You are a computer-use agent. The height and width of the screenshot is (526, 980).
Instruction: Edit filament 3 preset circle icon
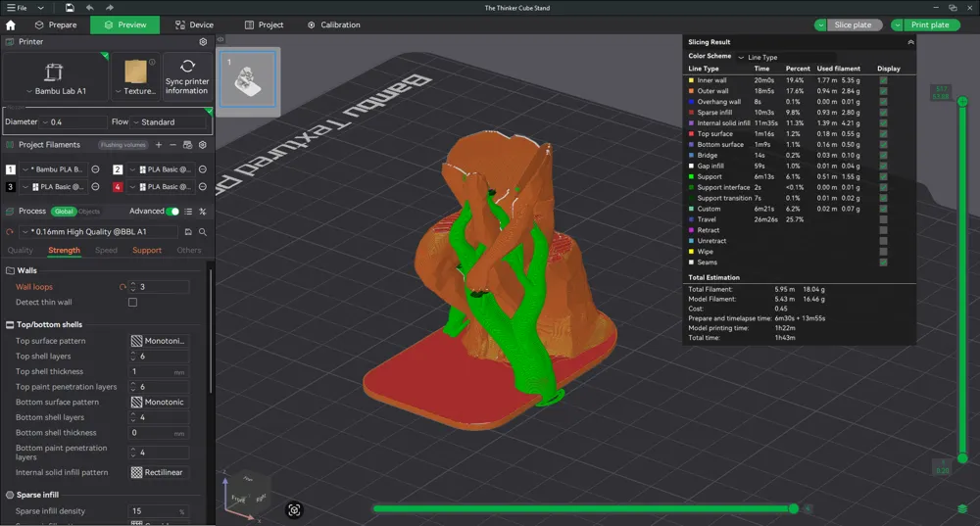pos(96,187)
